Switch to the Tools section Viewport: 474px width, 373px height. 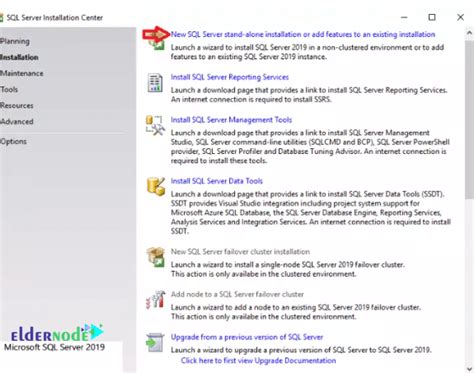click(9, 89)
